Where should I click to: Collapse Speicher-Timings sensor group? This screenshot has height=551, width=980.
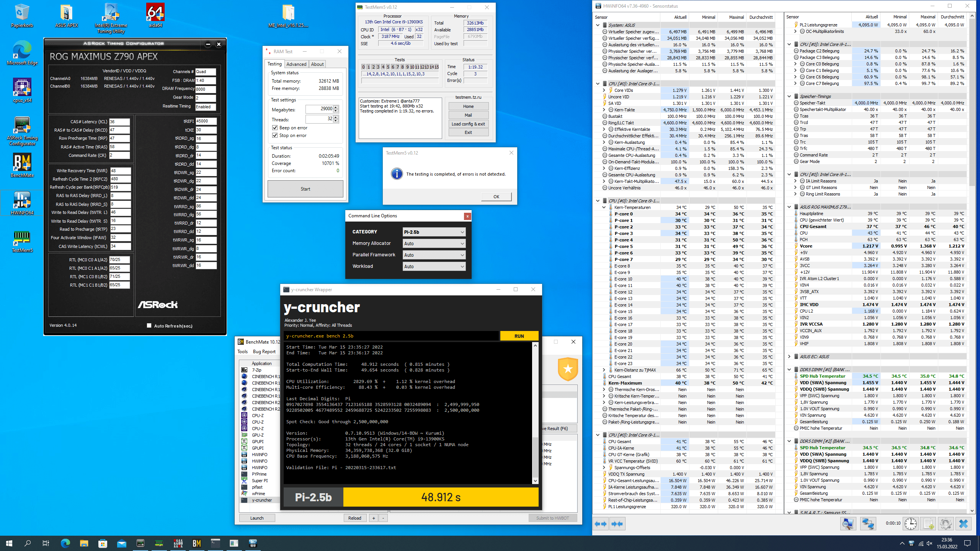pos(789,96)
